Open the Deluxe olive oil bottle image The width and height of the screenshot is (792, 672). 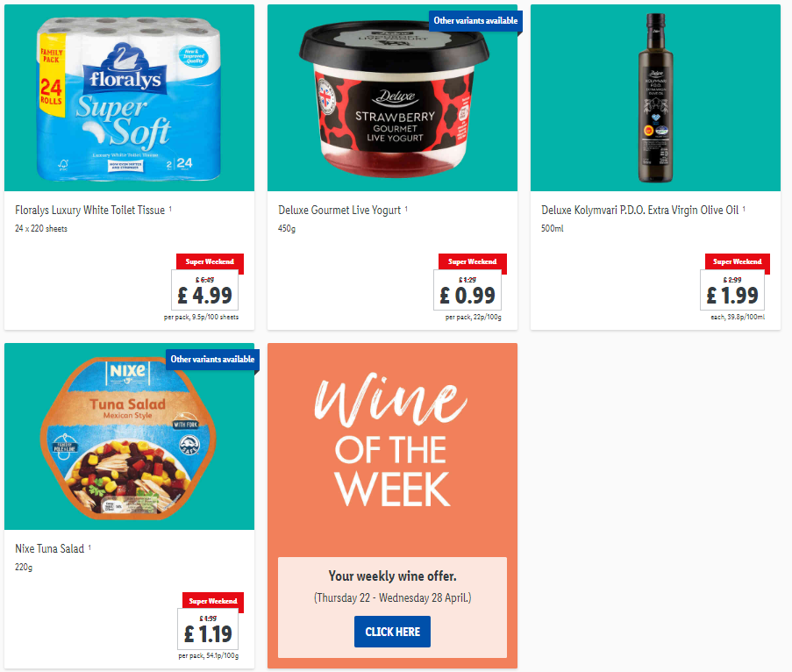click(x=656, y=97)
